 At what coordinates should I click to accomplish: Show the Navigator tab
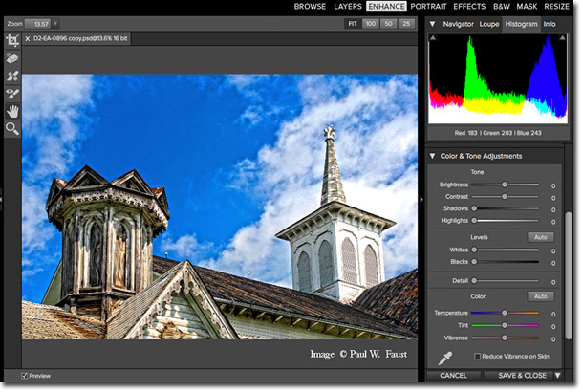pyautogui.click(x=458, y=24)
